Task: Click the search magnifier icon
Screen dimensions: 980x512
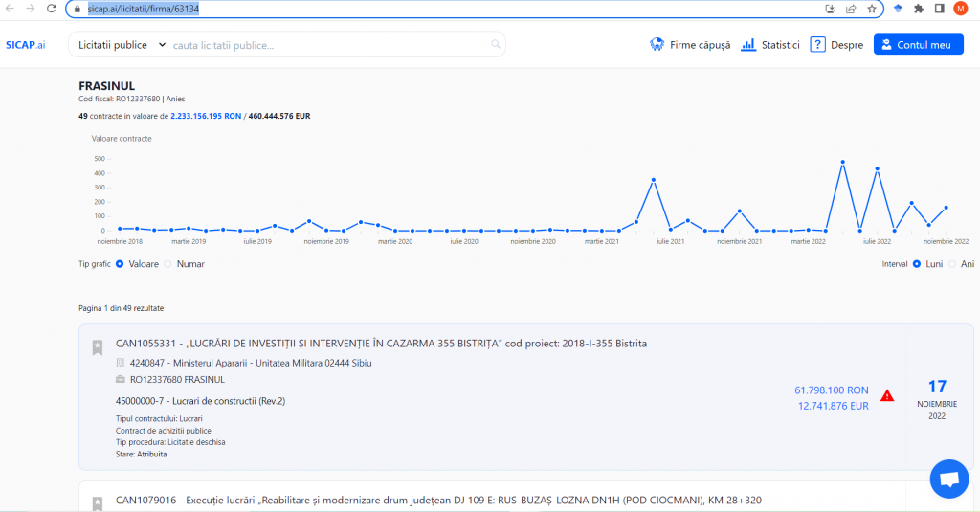Action: click(x=495, y=44)
